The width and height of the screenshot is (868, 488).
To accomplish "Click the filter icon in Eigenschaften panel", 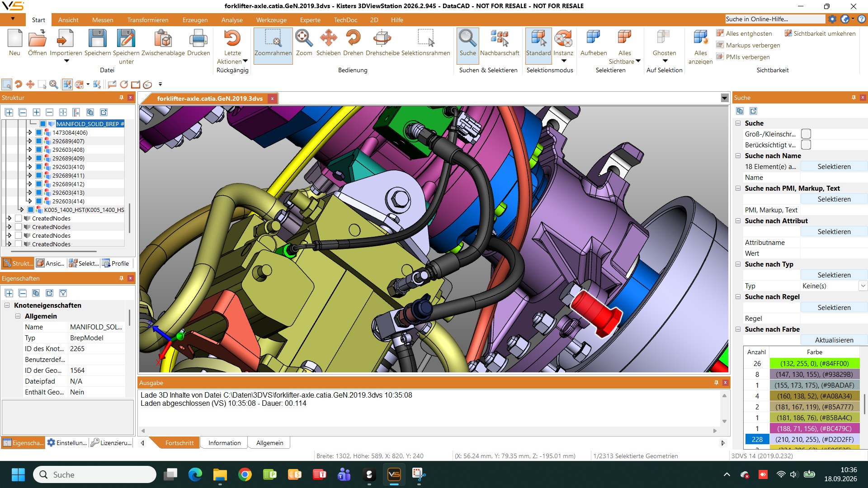I will 63,293.
